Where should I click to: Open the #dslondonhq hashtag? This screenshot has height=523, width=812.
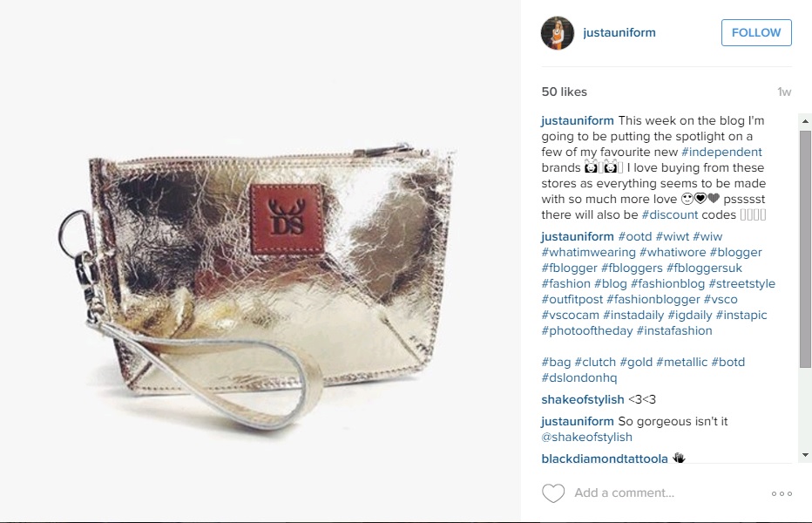[x=579, y=377]
